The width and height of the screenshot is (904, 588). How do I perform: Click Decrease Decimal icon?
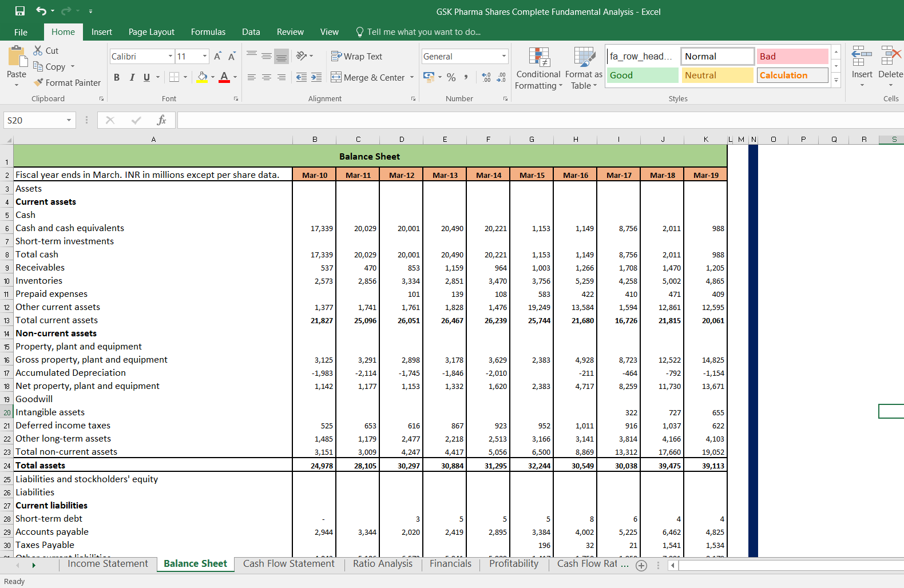pyautogui.click(x=501, y=77)
